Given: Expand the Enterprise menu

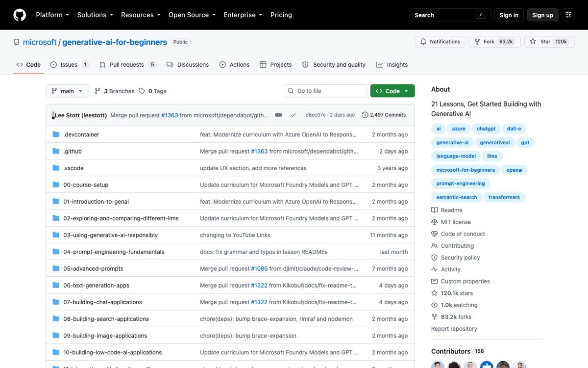Looking at the screenshot, I should tap(243, 15).
